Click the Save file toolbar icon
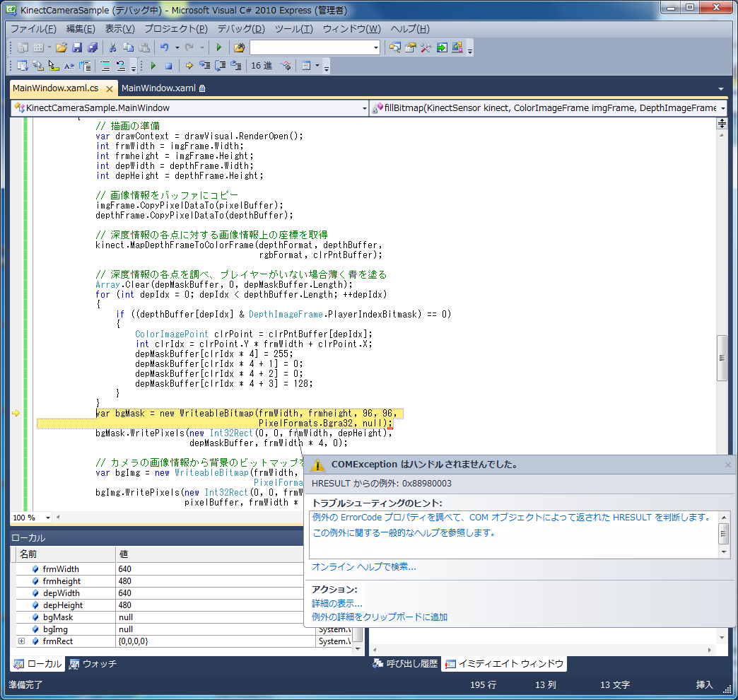Screen dimensions: 738x700 (77, 47)
